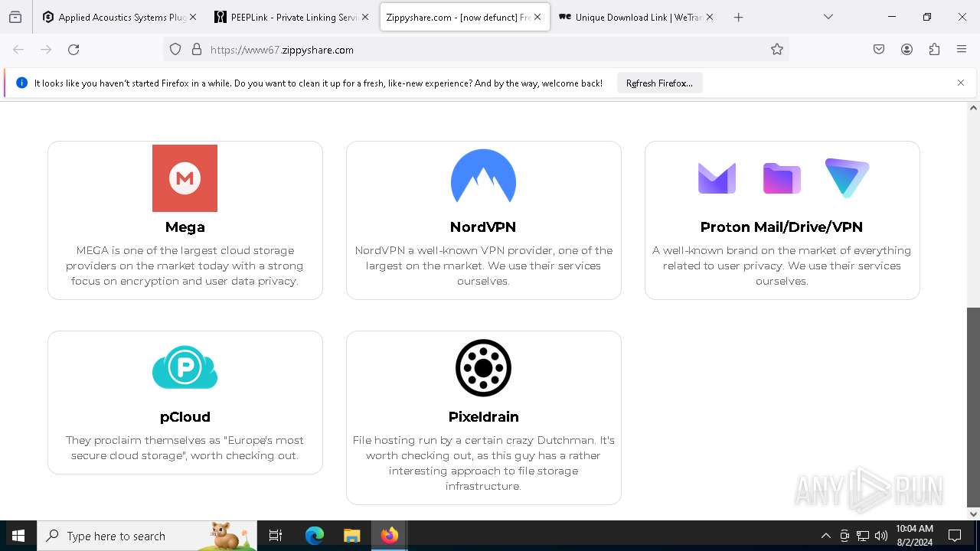
Task: Click the pCloud 'Europe's most secure' description
Action: point(185,448)
